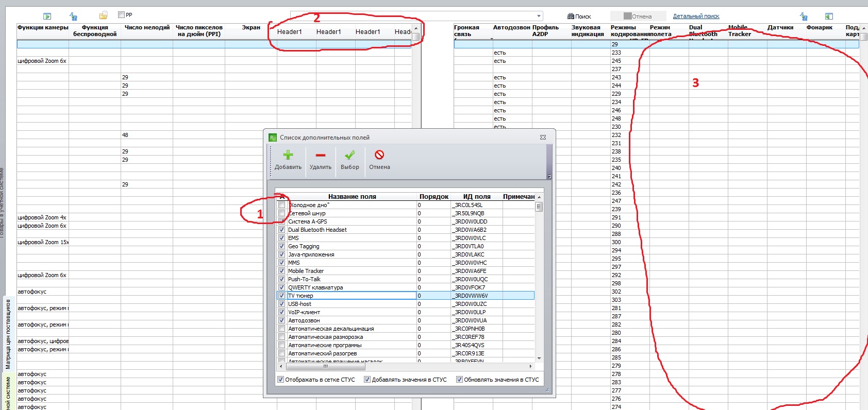The height and width of the screenshot is (410, 868).
Task: Toggle Обновлять значения в СТУС checkbox
Action: (459, 380)
